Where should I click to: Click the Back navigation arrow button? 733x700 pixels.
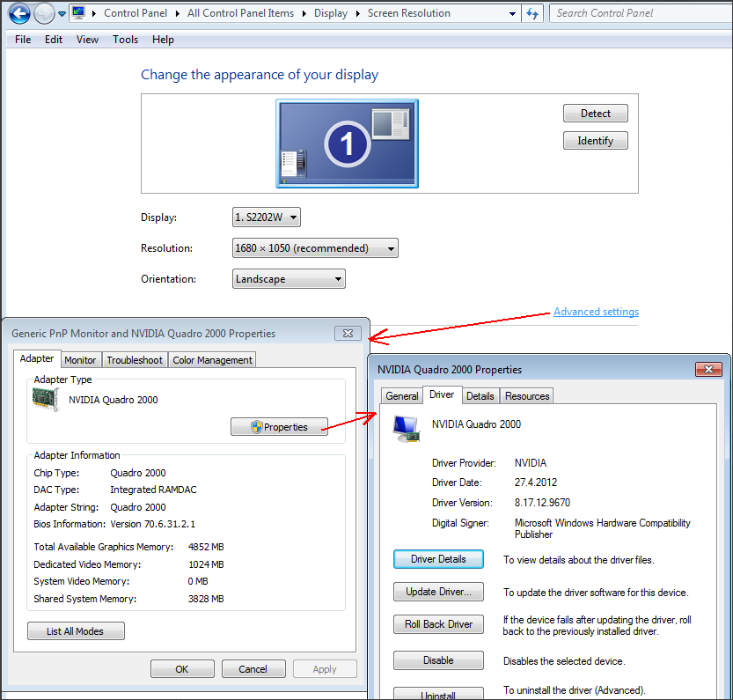(19, 13)
